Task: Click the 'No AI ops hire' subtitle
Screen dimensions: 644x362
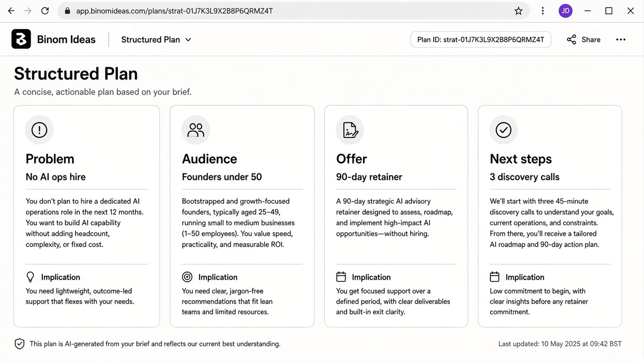Action: (56, 177)
